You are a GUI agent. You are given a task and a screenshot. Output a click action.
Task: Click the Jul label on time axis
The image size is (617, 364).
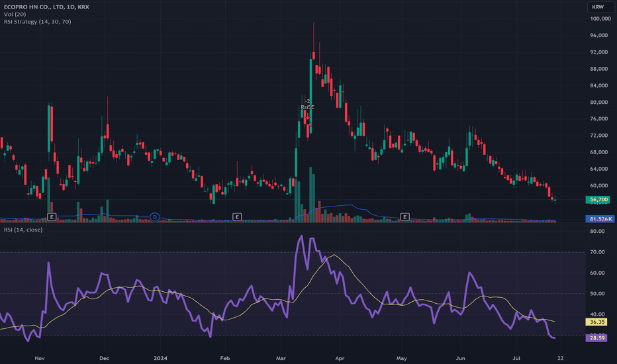point(516,358)
